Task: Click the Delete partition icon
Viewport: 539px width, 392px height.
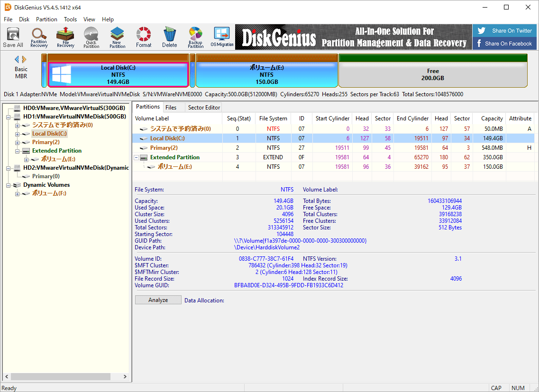Action: click(169, 36)
